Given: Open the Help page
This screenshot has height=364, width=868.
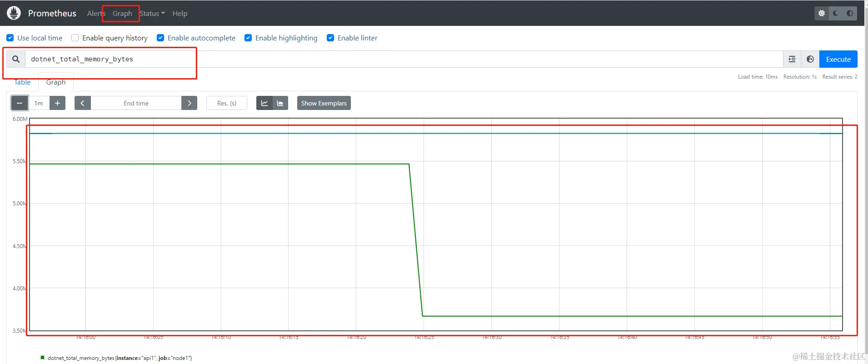Looking at the screenshot, I should [180, 14].
